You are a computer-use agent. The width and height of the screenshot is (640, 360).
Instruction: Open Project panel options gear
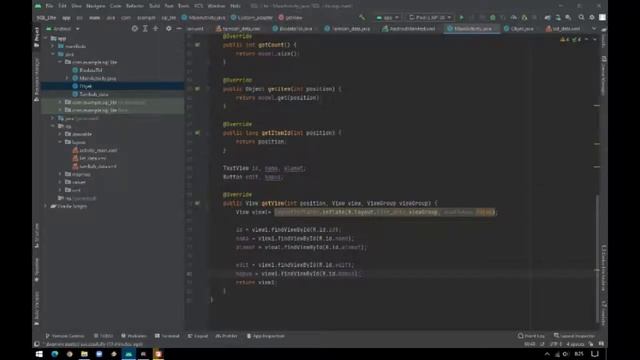pyautogui.click(x=169, y=29)
